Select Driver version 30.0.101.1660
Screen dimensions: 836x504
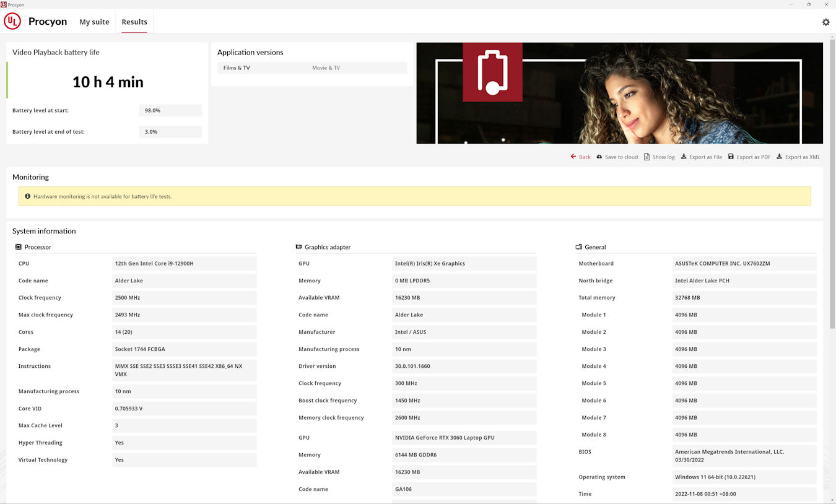(464, 367)
